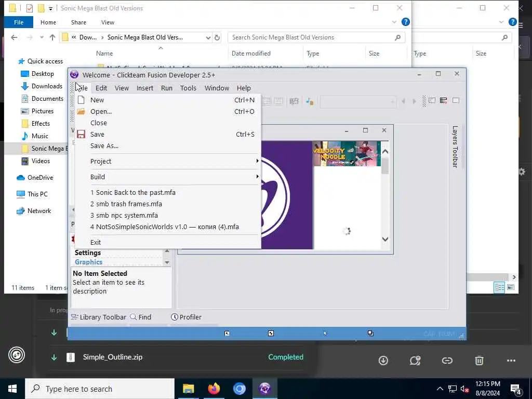This screenshot has width=532, height=399.
Task: Click the data elements music-note toolbar icon
Action: [310, 101]
